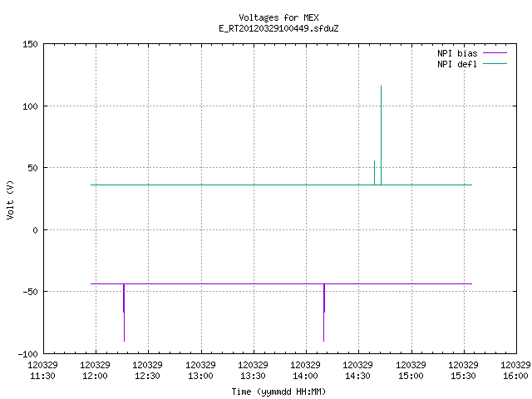Click the 150 y-axis tick label
Viewport: 532px width, 399px height.
click(x=30, y=44)
